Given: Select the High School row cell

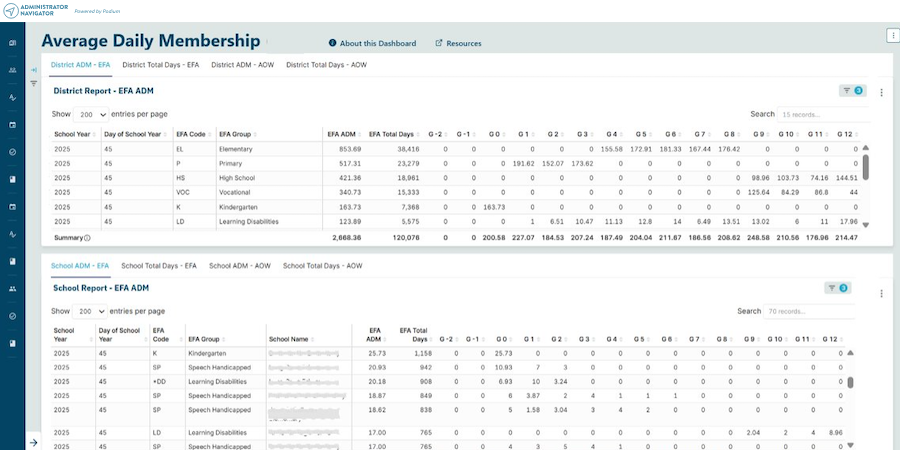Looking at the screenshot, I should (235, 178).
